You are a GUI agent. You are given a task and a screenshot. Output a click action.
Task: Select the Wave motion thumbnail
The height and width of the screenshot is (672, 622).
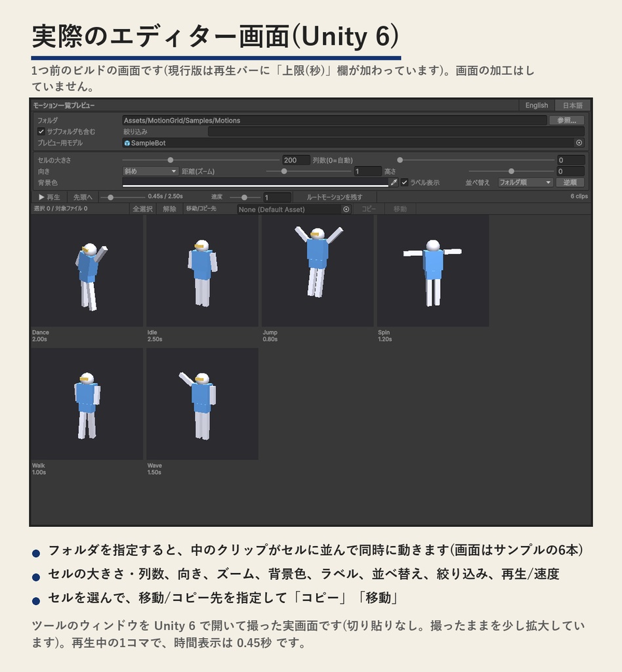[x=202, y=404]
